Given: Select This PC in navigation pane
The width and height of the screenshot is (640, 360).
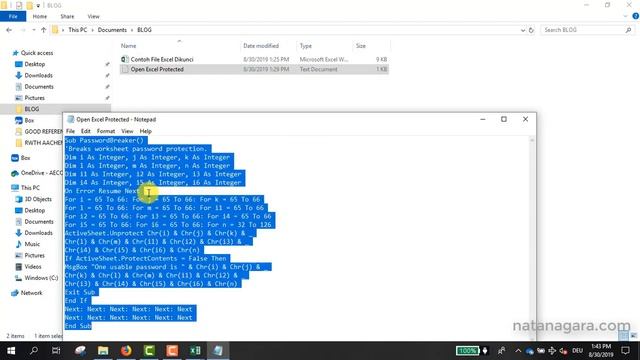Looking at the screenshot, I should pos(30,188).
